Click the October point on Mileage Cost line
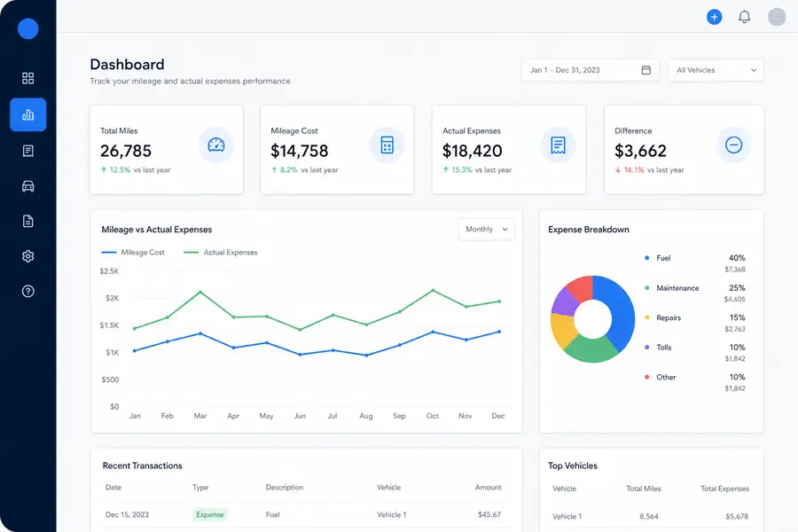 (x=433, y=332)
